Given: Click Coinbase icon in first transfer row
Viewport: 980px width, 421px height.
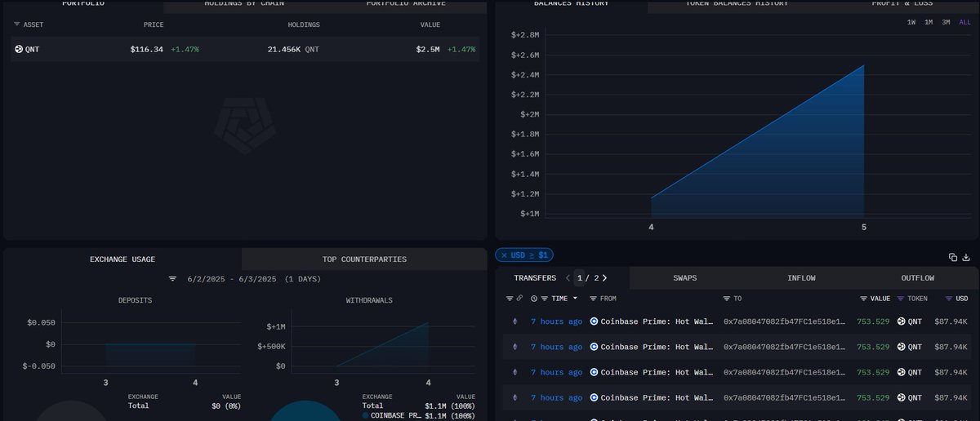Looking at the screenshot, I should click(x=595, y=321).
